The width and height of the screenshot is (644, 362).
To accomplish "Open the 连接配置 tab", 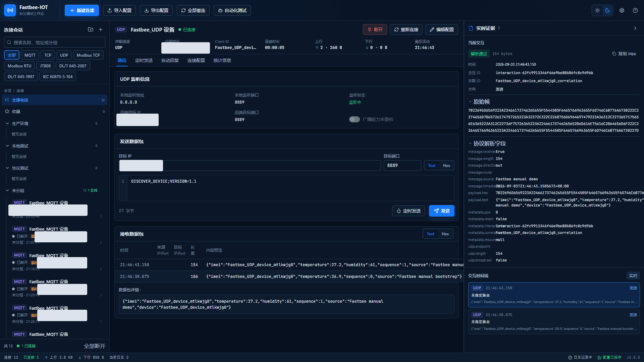I will 196,60.
